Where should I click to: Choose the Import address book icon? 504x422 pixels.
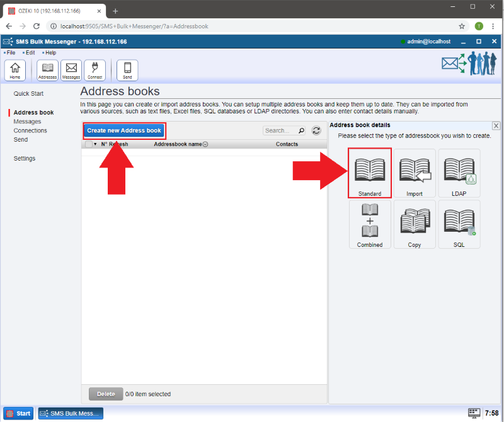(x=415, y=173)
